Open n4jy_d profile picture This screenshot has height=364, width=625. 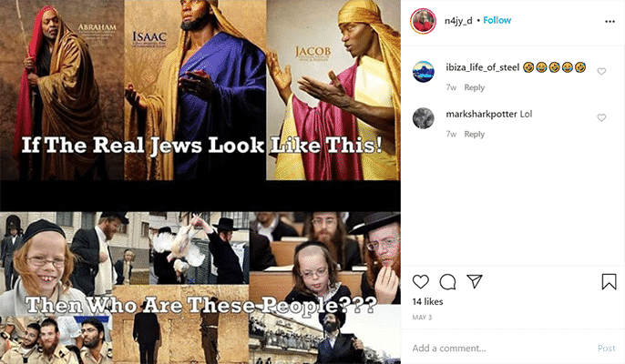(x=424, y=21)
